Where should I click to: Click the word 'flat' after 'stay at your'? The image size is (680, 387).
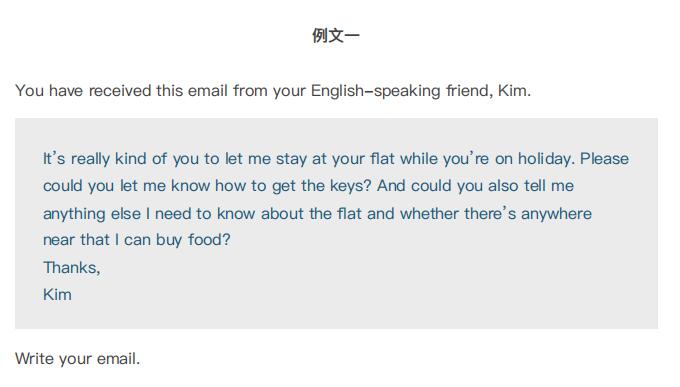pyautogui.click(x=382, y=159)
